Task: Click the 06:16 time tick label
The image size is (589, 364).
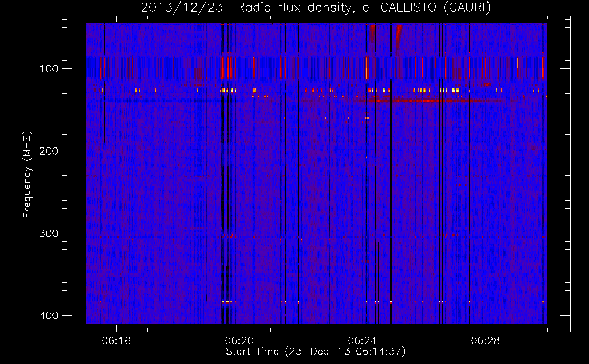Action: coord(116,341)
